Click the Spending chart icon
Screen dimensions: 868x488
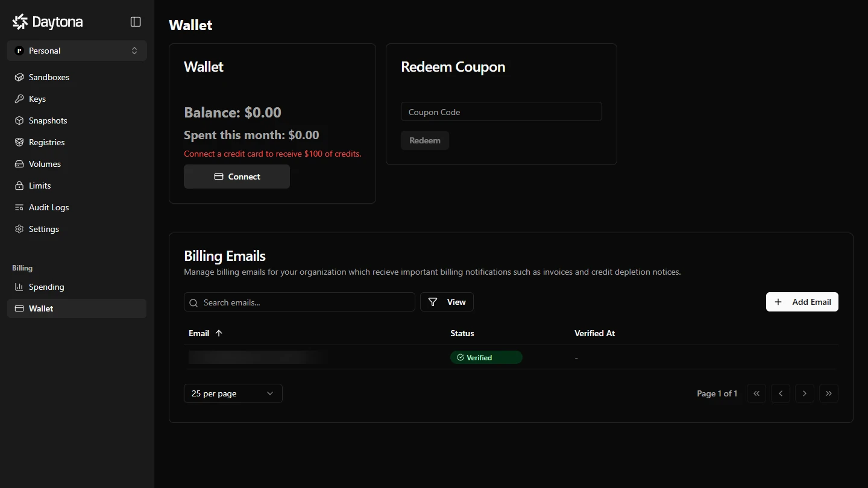click(x=19, y=287)
